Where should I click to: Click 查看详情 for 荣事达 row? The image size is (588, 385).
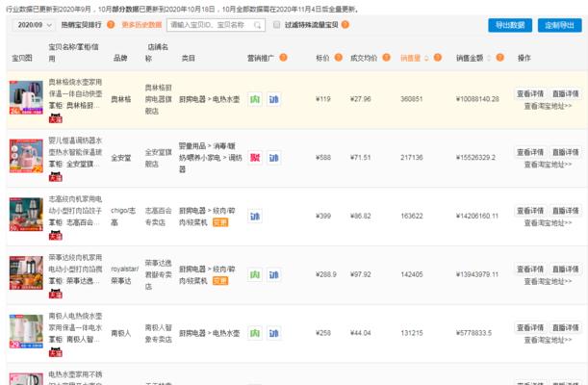(x=530, y=269)
